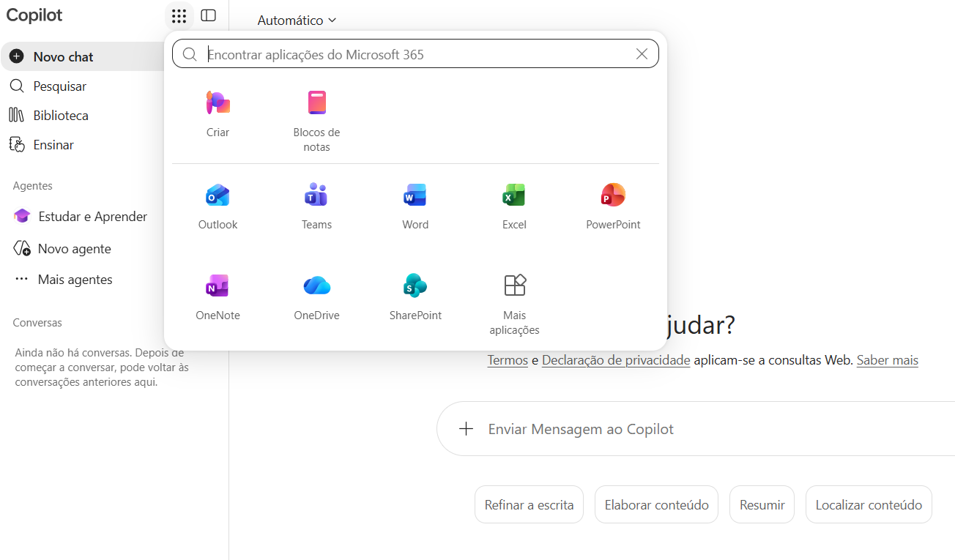This screenshot has width=955, height=560.
Task: Launch Word from the app grid
Action: click(415, 206)
